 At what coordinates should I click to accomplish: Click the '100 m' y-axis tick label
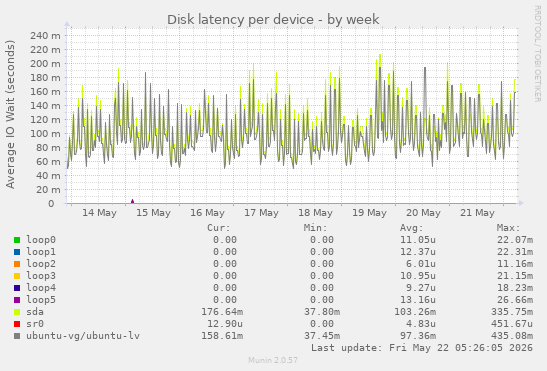point(45,134)
